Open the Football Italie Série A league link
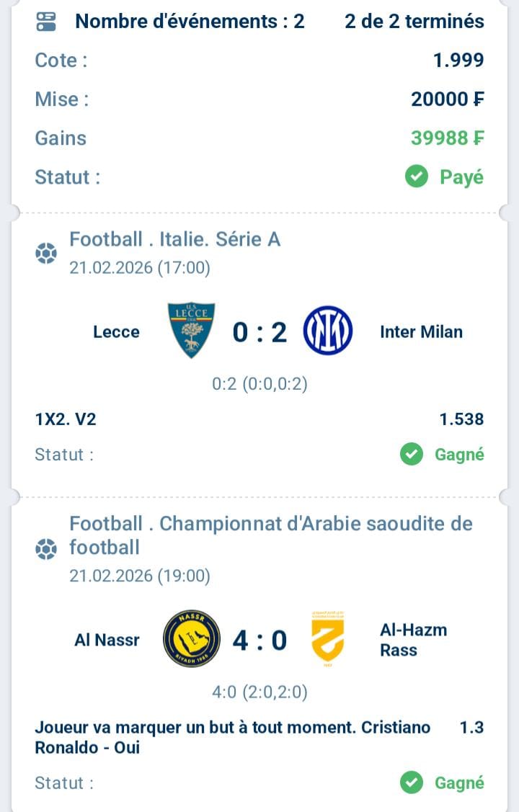The width and height of the screenshot is (519, 812). (174, 239)
